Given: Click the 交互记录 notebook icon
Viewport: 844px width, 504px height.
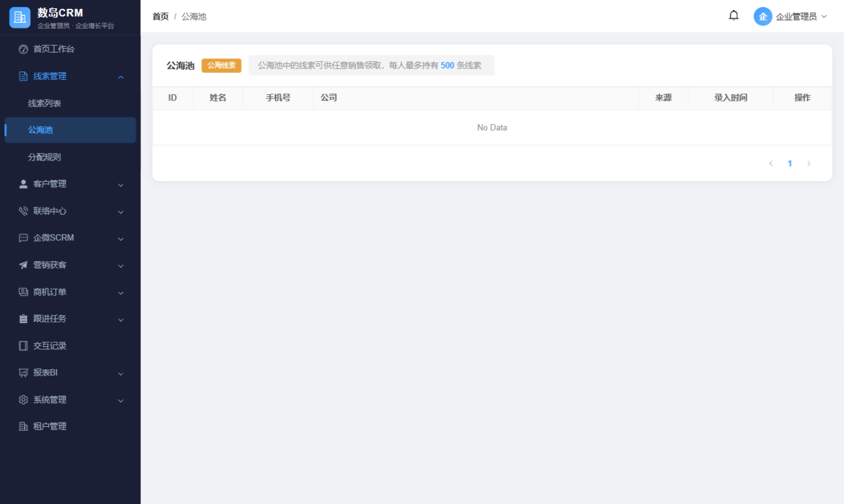Looking at the screenshot, I should pyautogui.click(x=23, y=346).
